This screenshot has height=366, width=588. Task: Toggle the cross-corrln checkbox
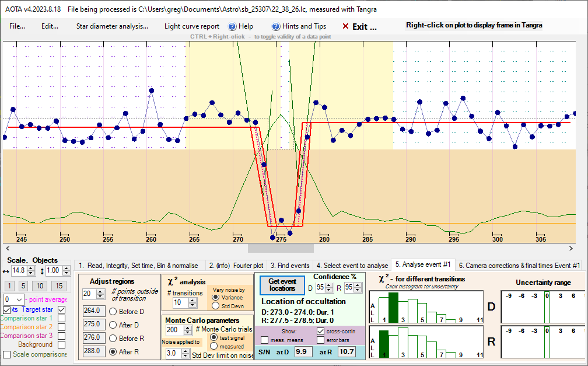click(x=321, y=331)
